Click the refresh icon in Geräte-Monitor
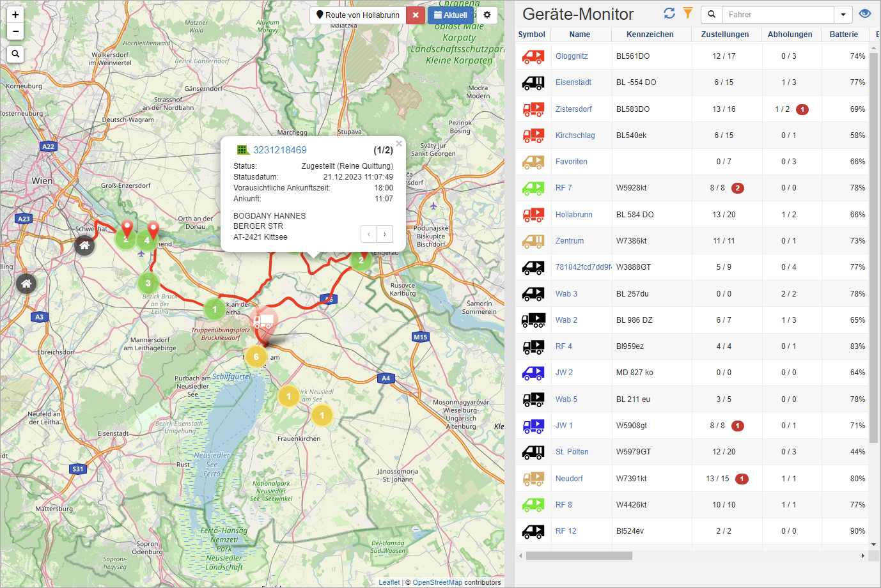The width and height of the screenshot is (881, 588). (669, 13)
